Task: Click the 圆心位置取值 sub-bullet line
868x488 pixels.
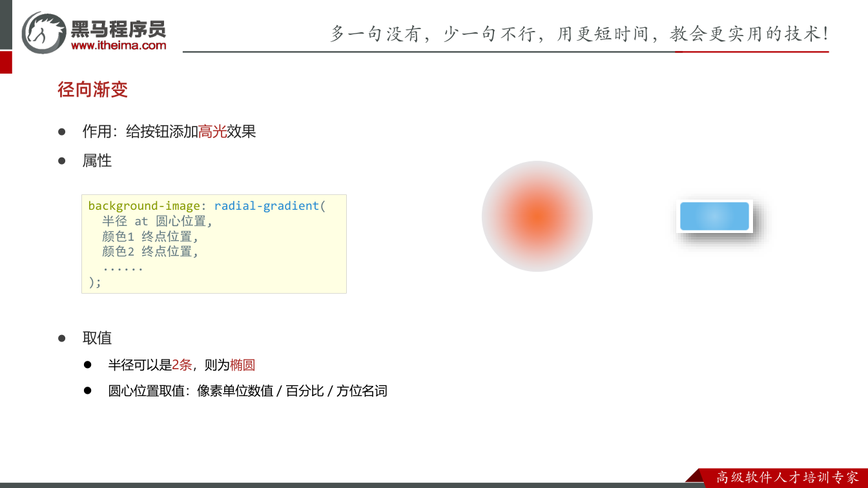Action: (248, 391)
